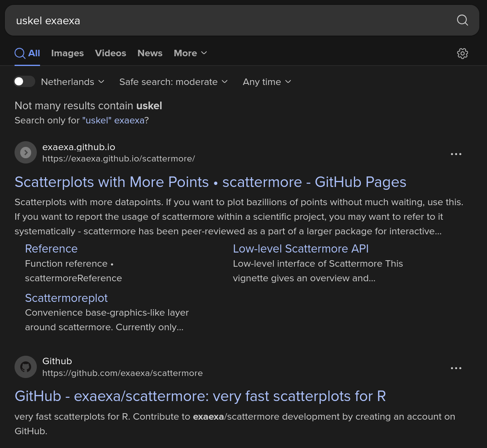Image resolution: width=487 pixels, height=448 pixels.
Task: Open the More search categories menu
Action: coord(190,53)
